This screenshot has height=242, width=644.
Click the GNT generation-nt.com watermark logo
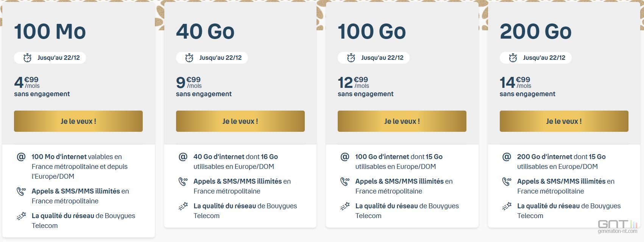pos(617,226)
